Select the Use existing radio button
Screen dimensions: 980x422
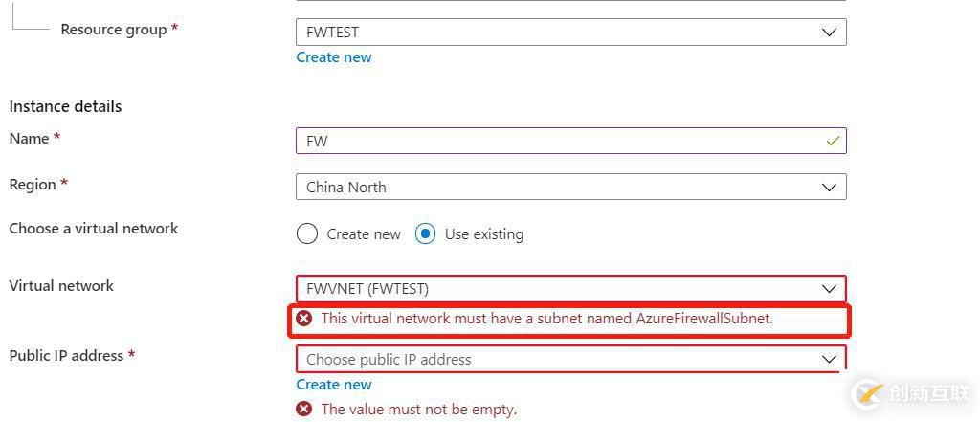[426, 233]
